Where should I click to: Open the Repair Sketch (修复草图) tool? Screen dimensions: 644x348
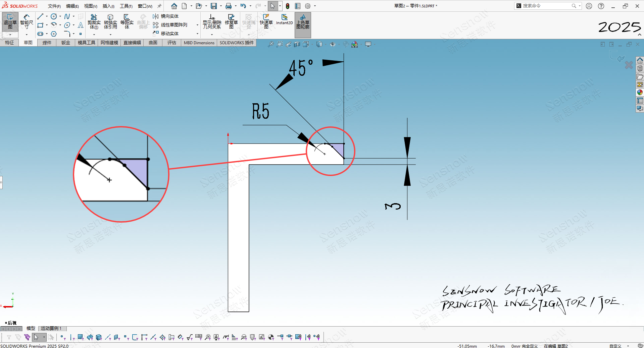point(231,21)
